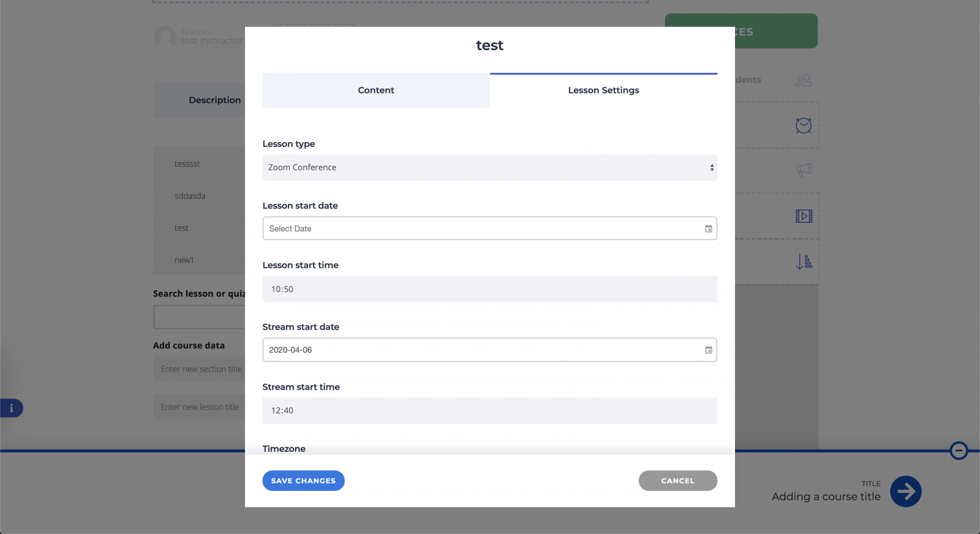
Task: Click the teacher avatar icon
Action: (x=164, y=38)
